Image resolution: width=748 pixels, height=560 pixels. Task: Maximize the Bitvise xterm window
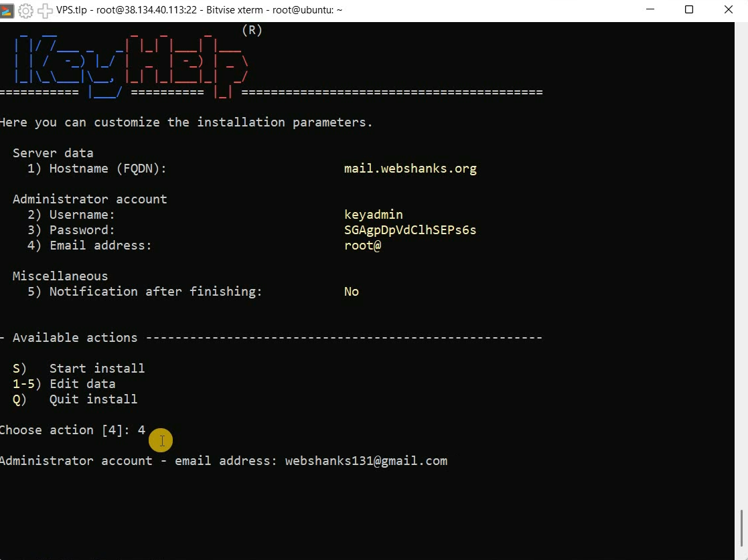pos(689,9)
